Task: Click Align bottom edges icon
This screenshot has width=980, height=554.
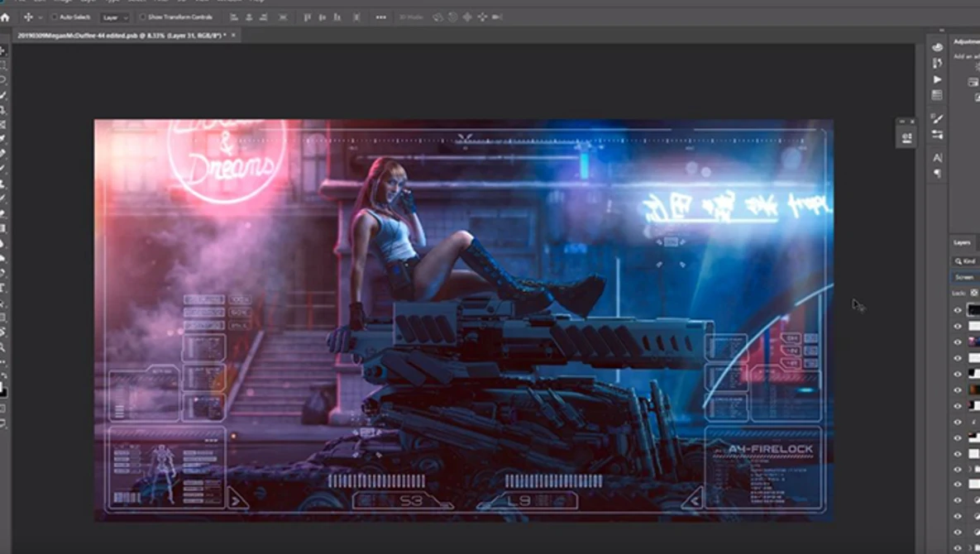Action: tap(337, 17)
